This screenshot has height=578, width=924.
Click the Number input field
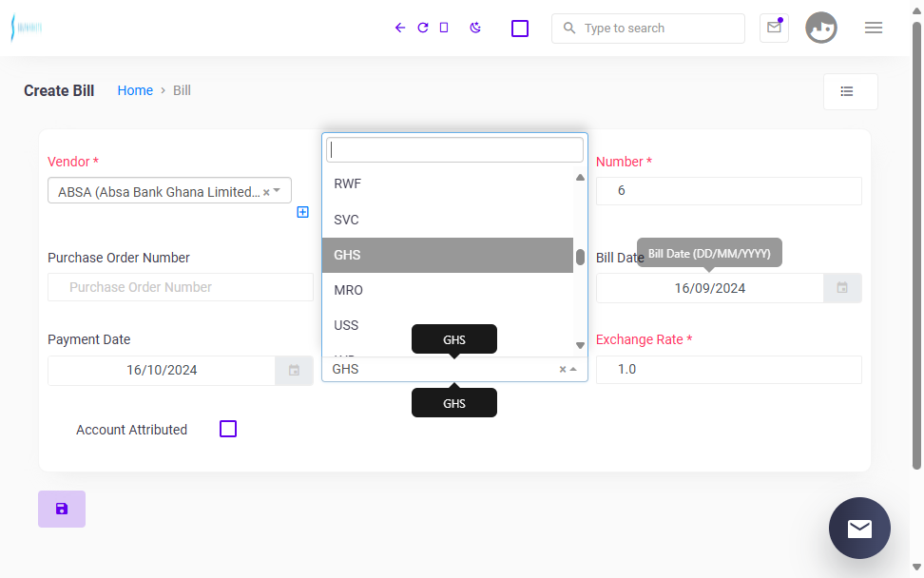[x=729, y=191]
